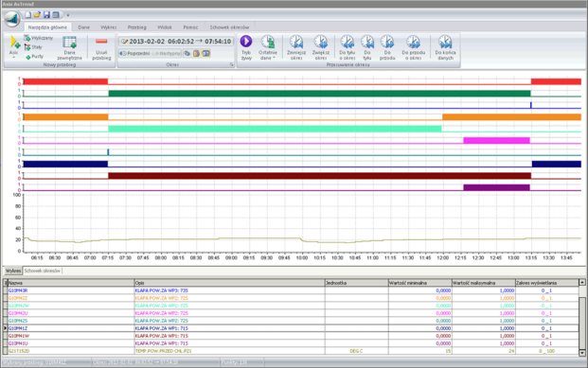Click the copy period icon

[x=187, y=54]
